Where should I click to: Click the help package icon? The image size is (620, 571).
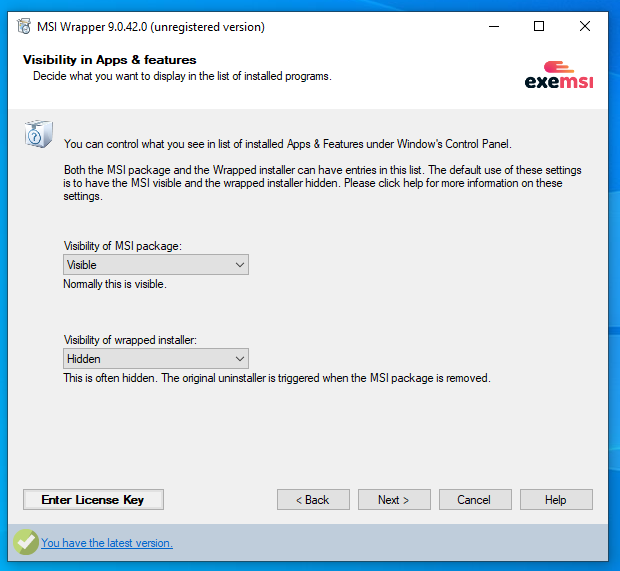38,134
